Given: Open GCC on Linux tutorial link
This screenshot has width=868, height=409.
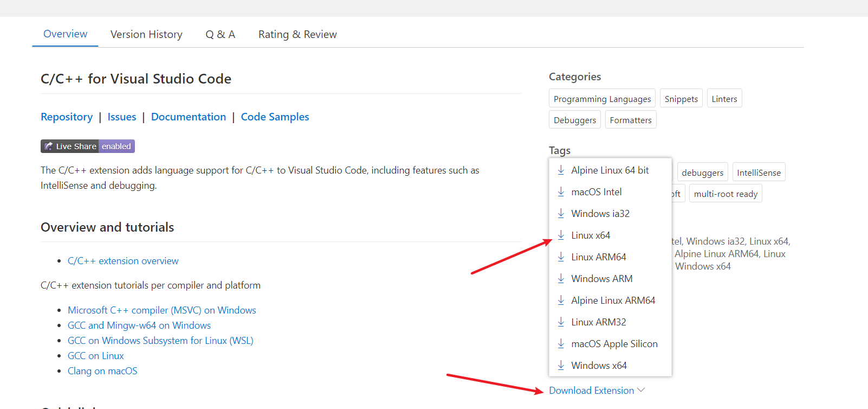Looking at the screenshot, I should point(96,356).
